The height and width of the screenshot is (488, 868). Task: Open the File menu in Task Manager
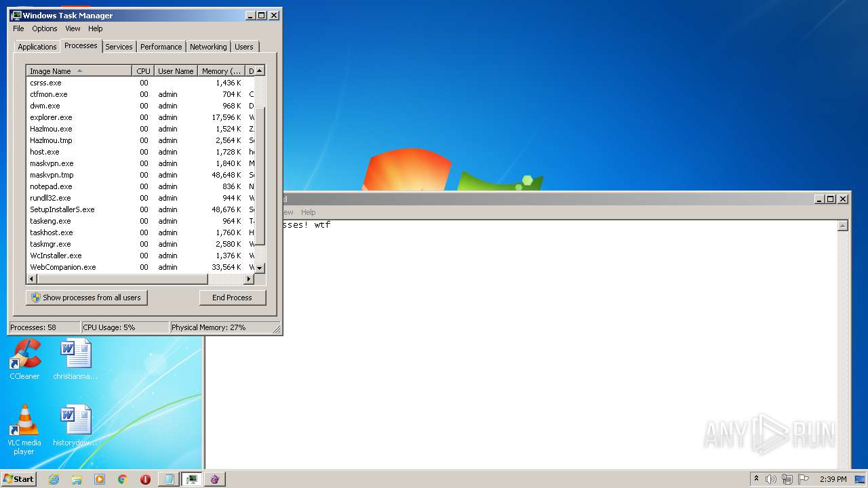18,28
